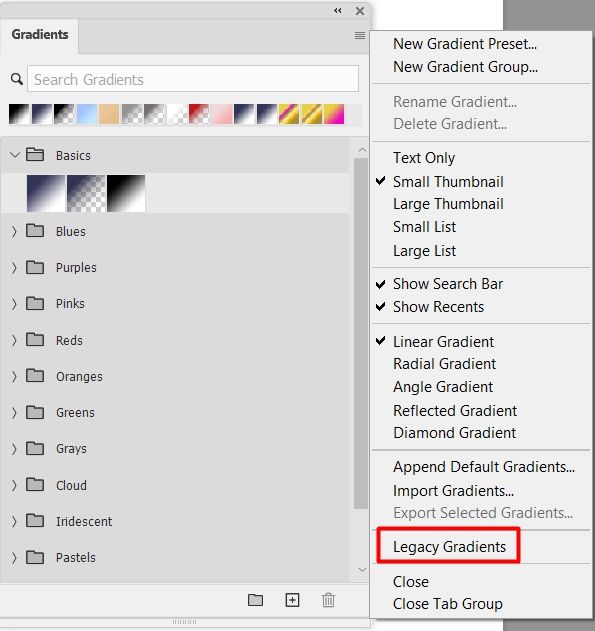Select Diamond Gradient type
Screen dimensions: 595x631
click(454, 433)
